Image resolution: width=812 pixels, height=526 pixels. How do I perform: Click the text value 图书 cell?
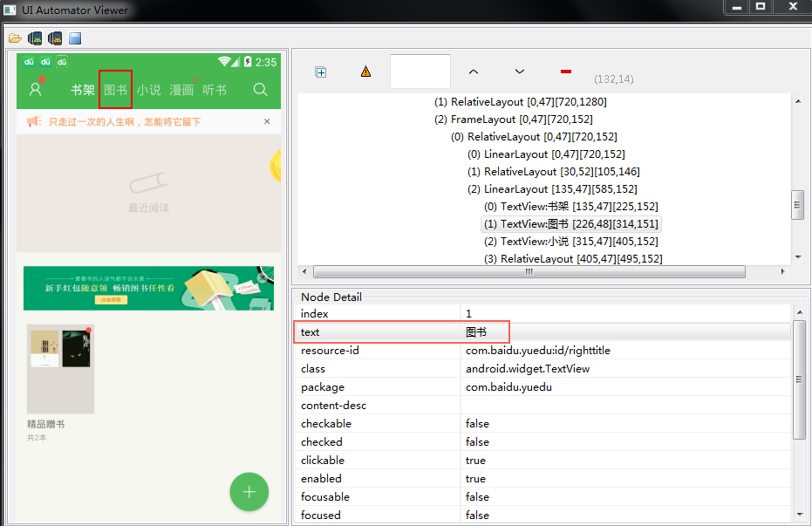[476, 332]
